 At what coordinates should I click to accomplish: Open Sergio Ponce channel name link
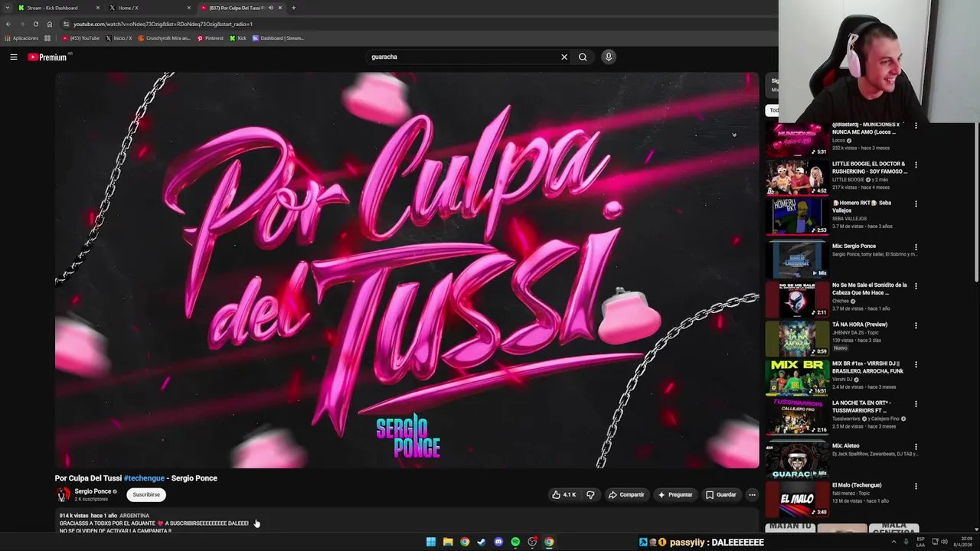point(93,491)
